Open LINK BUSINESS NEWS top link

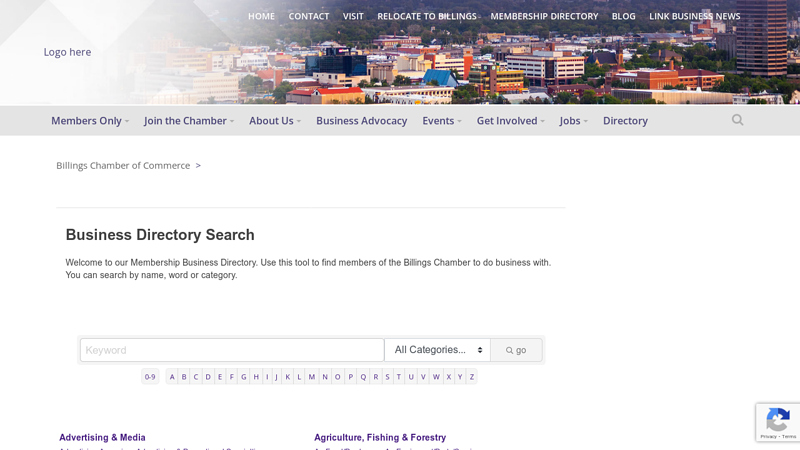pos(694,16)
